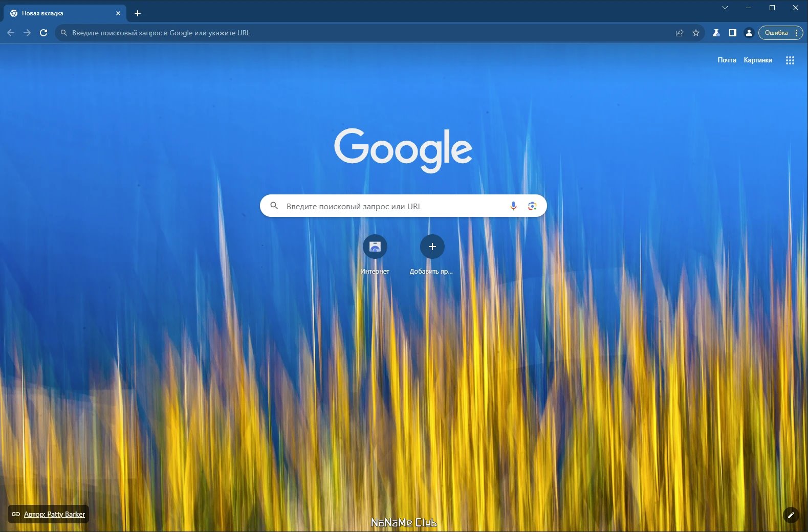Open the Почта link

(727, 60)
